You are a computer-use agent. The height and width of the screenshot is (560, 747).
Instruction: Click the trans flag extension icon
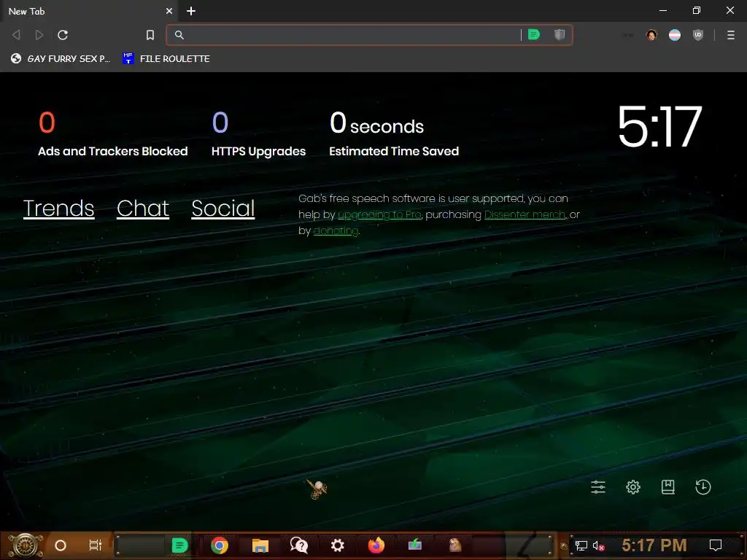click(675, 35)
